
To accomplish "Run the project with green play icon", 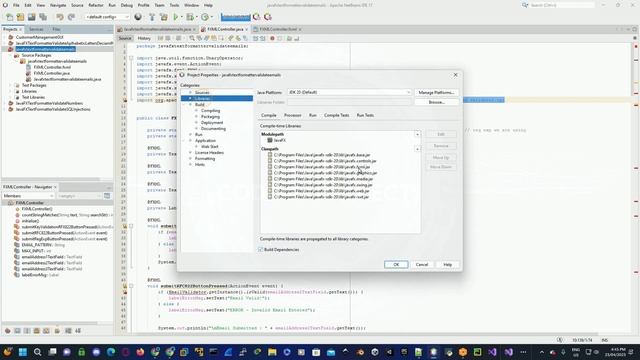I will point(176,17).
